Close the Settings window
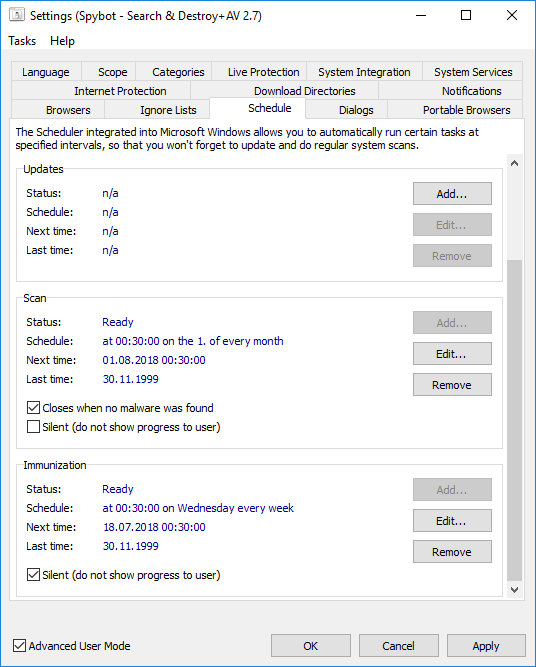The height and width of the screenshot is (667, 536). coord(512,15)
